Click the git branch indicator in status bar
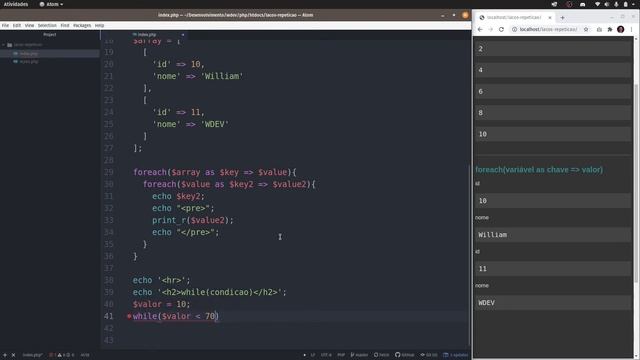 [359, 355]
